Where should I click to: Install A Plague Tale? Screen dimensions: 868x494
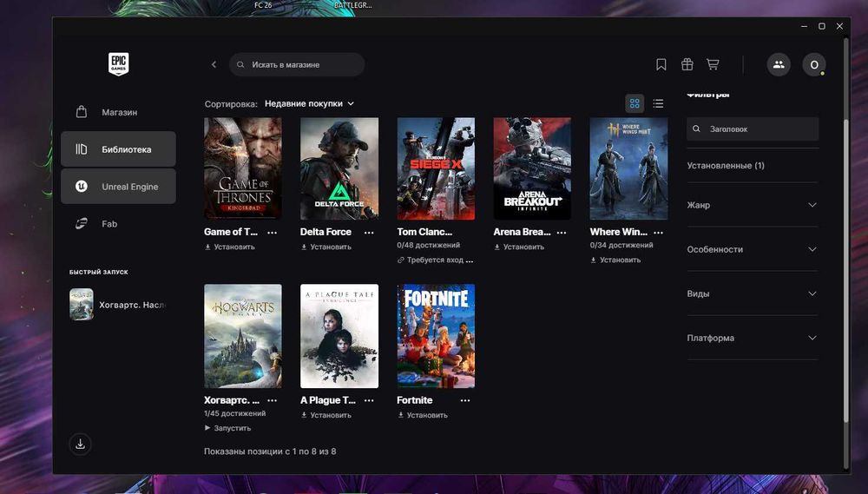pyautogui.click(x=326, y=415)
